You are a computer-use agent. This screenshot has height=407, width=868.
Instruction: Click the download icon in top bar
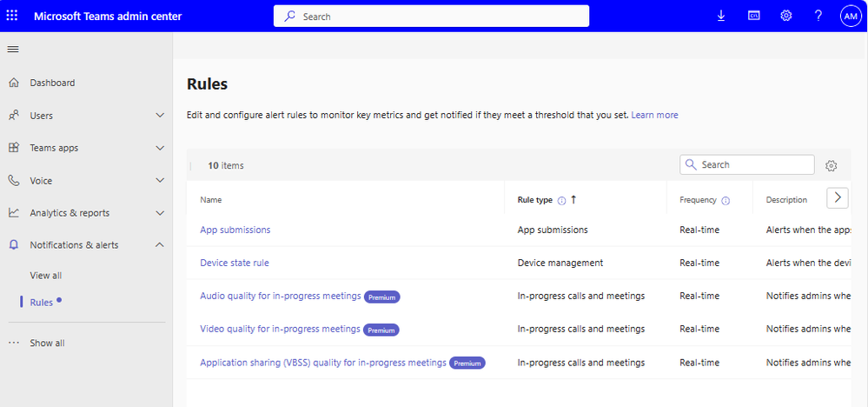point(721,16)
